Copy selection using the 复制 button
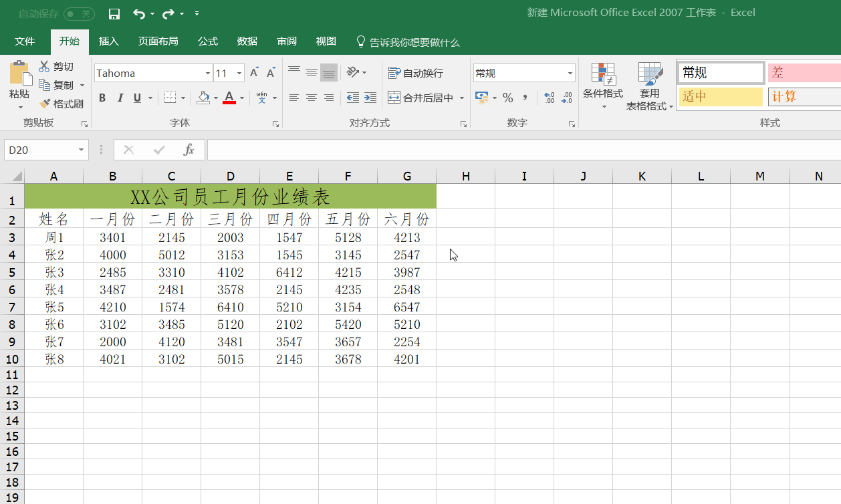 [x=57, y=85]
